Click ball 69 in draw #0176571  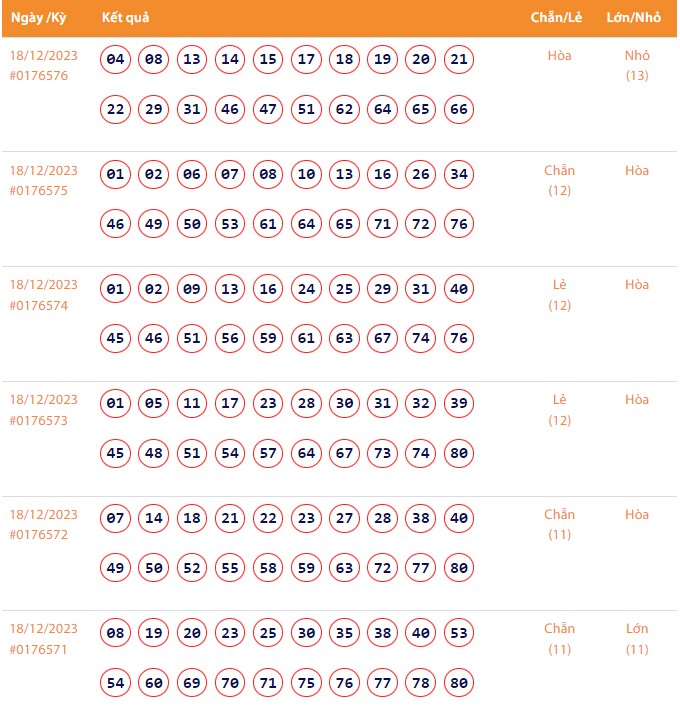[192, 683]
